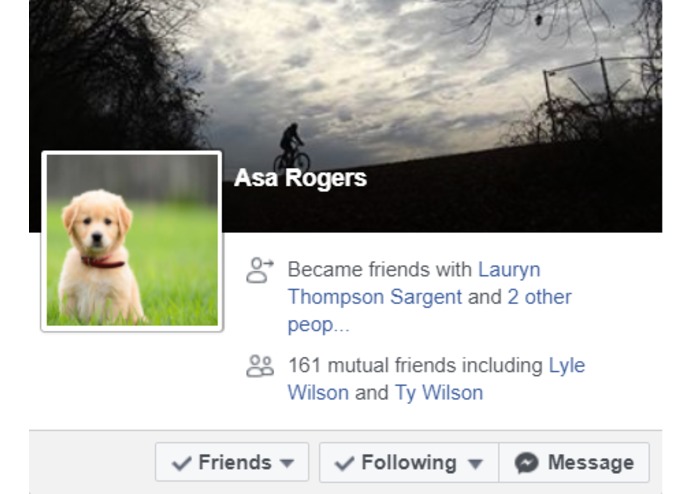This screenshot has width=695, height=494.
Task: Open the Lyle Wilson profile link
Action: [x=437, y=379]
